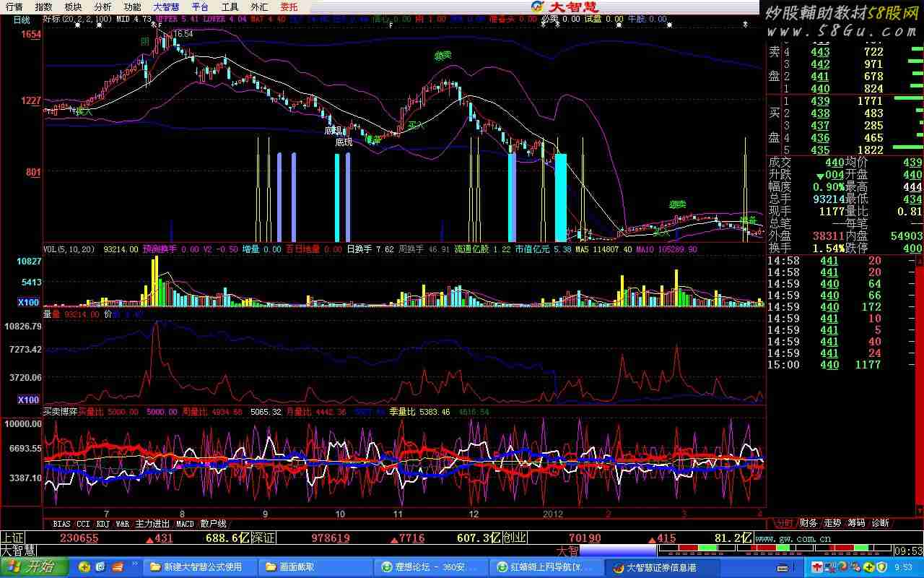Click the 最高 value 444
924x578 pixels.
(x=912, y=186)
